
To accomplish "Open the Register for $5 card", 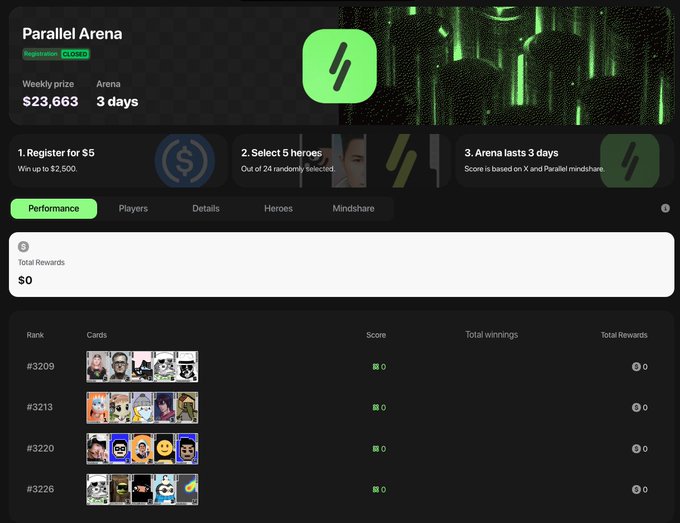I will point(117,160).
